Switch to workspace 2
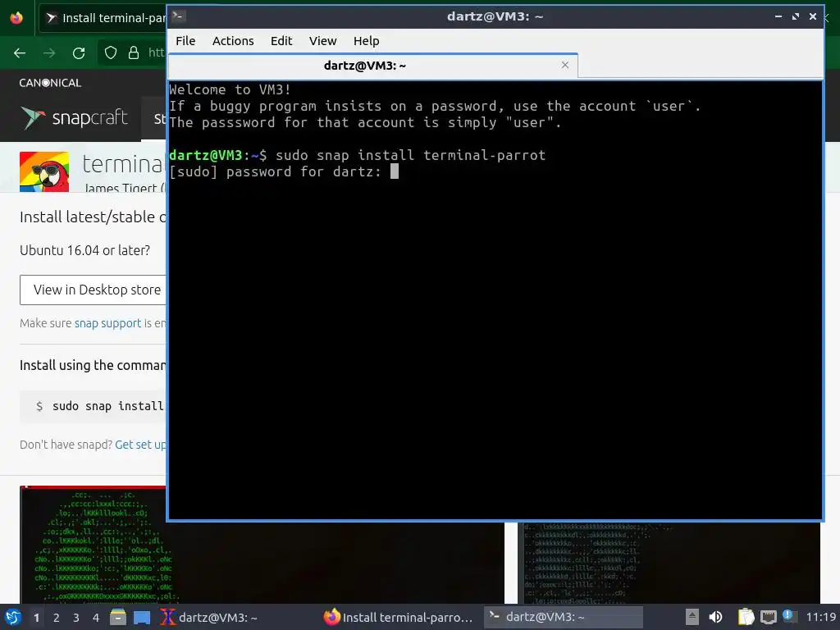The width and height of the screenshot is (840, 630). pos(57,618)
